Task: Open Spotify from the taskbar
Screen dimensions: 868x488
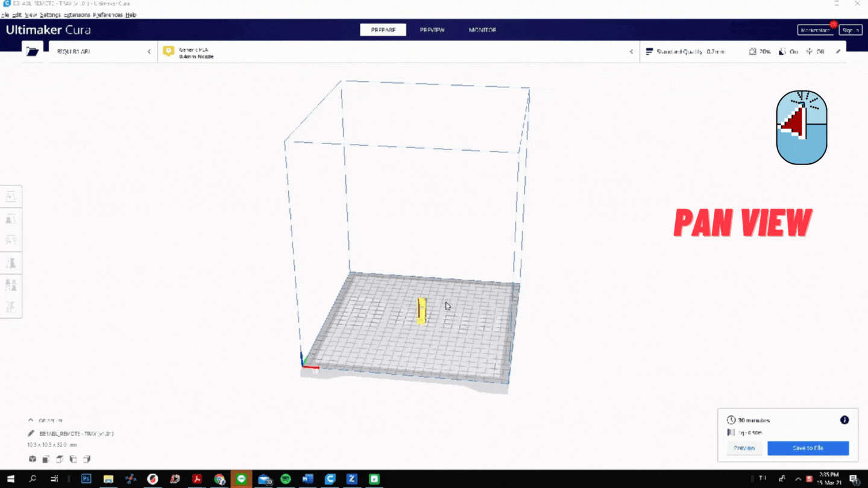Action: [x=286, y=479]
